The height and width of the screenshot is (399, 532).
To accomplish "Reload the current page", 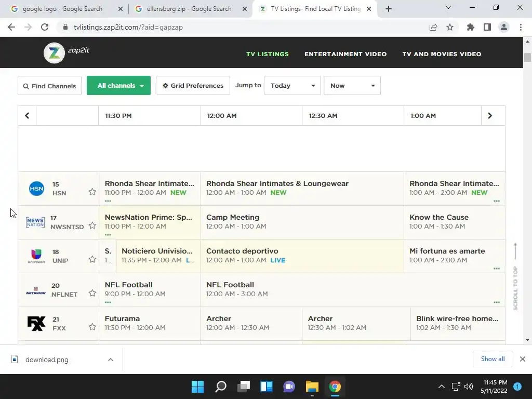I will pyautogui.click(x=45, y=27).
